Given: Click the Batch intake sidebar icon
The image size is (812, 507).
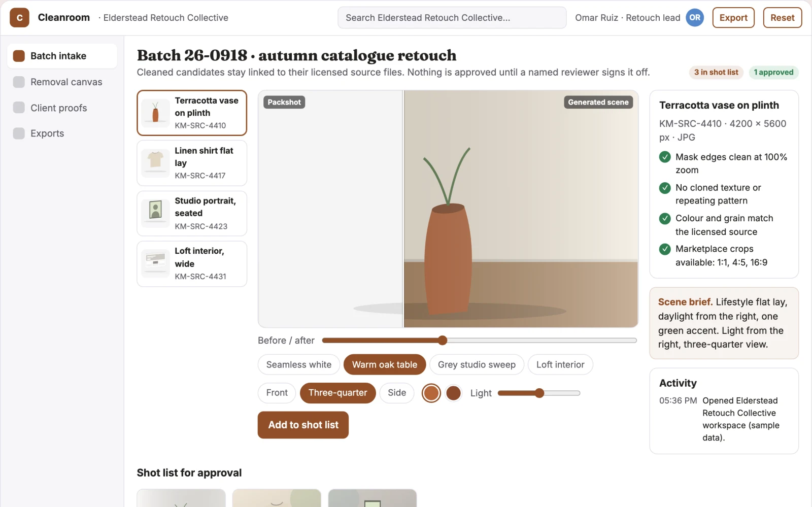Looking at the screenshot, I should point(19,56).
